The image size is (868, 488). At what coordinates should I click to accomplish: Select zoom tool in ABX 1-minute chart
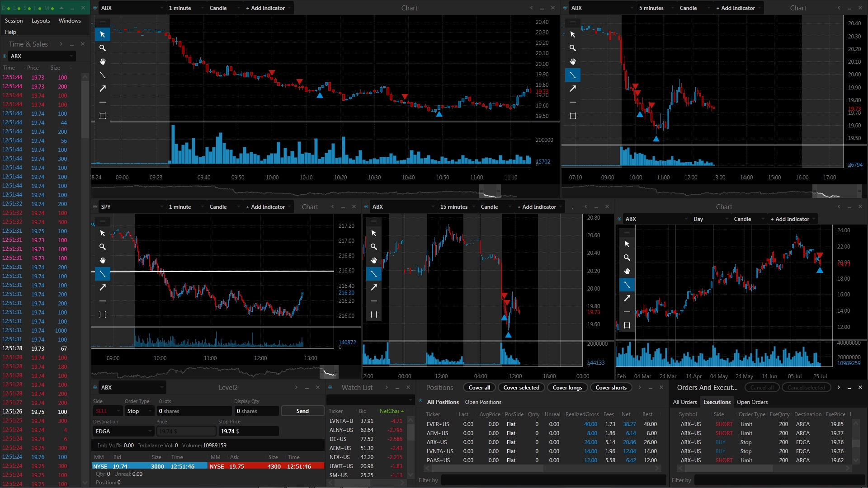(103, 48)
